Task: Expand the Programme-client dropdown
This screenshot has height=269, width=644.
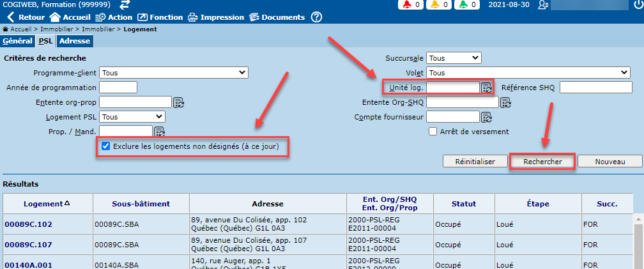Action: coord(173,73)
